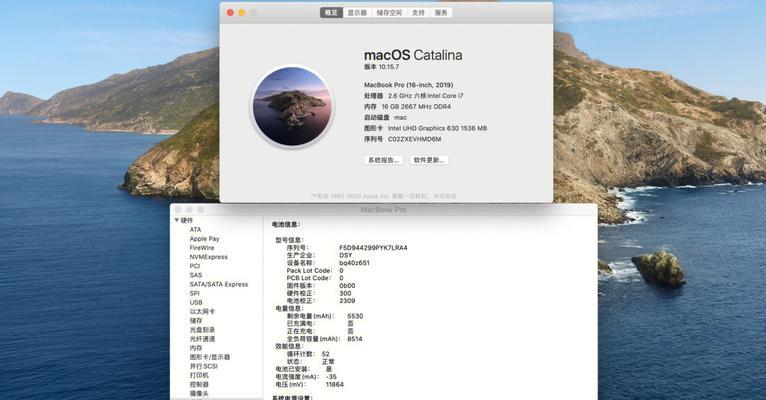766x400 pixels.
Task: Open the 服务 tab
Action: pos(441,13)
